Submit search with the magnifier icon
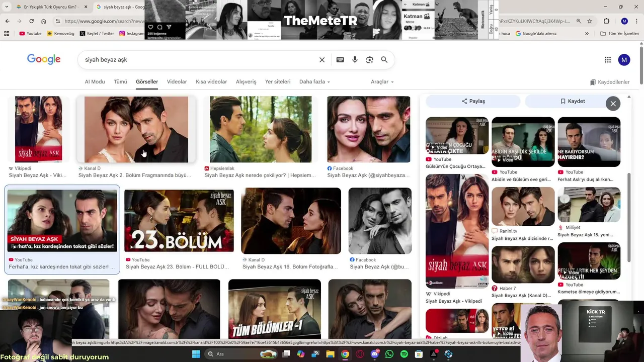 pyautogui.click(x=384, y=60)
